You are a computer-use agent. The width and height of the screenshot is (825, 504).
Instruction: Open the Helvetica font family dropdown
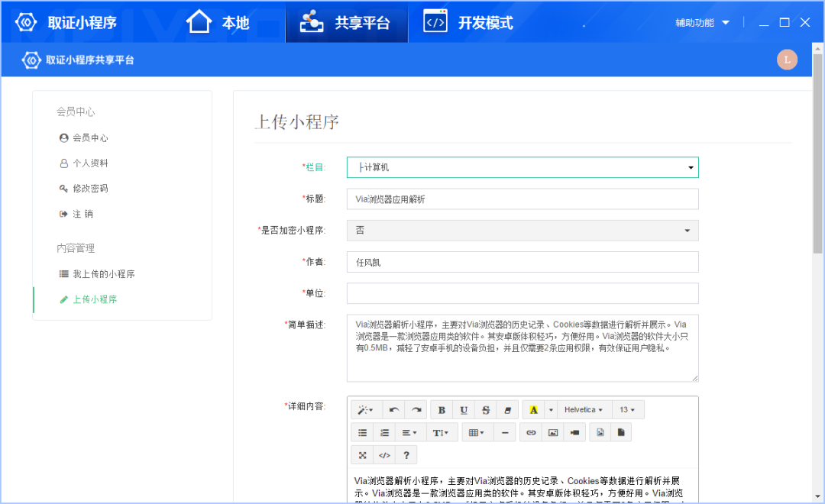tap(583, 410)
